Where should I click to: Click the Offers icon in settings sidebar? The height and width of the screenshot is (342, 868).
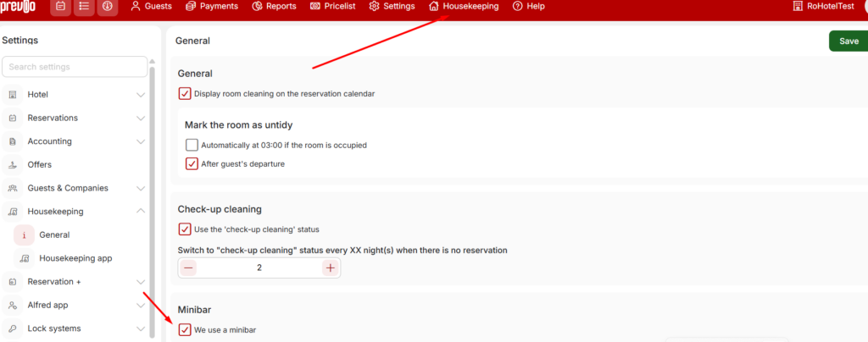[x=13, y=164]
